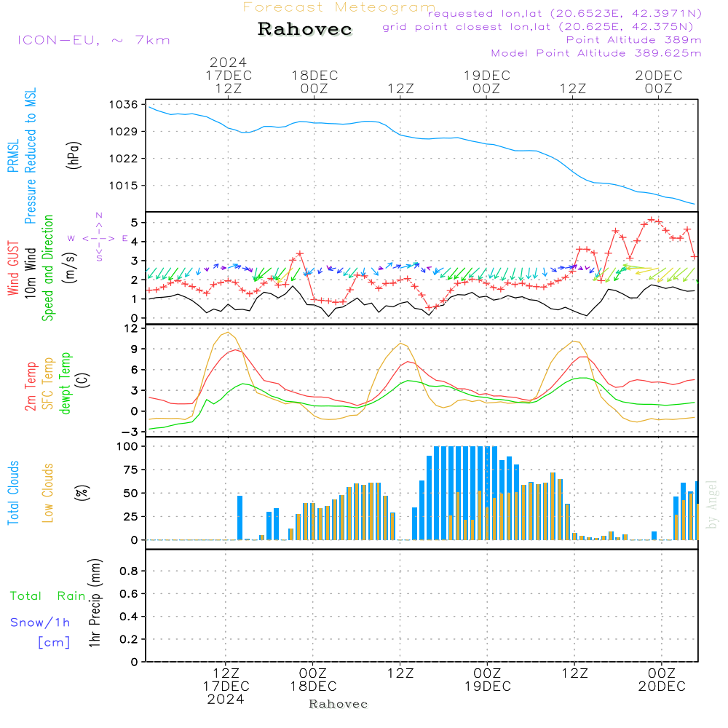
Task: Click the small Rahovec caption at bottom
Action: point(338,704)
